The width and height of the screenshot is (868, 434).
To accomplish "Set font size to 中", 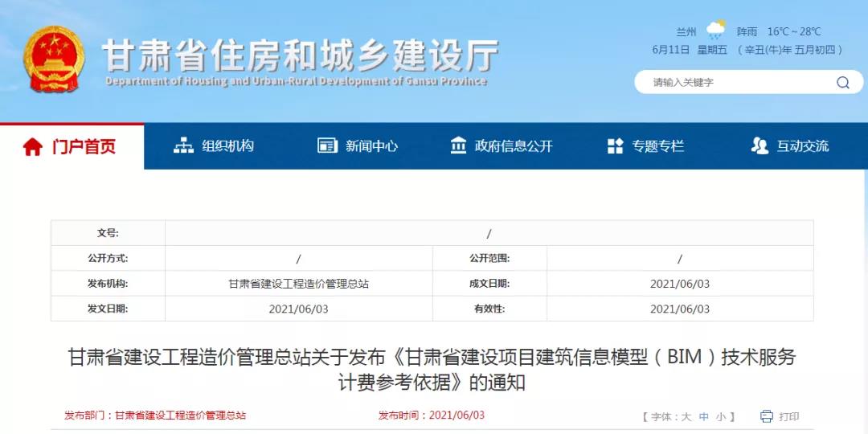I will (x=703, y=417).
